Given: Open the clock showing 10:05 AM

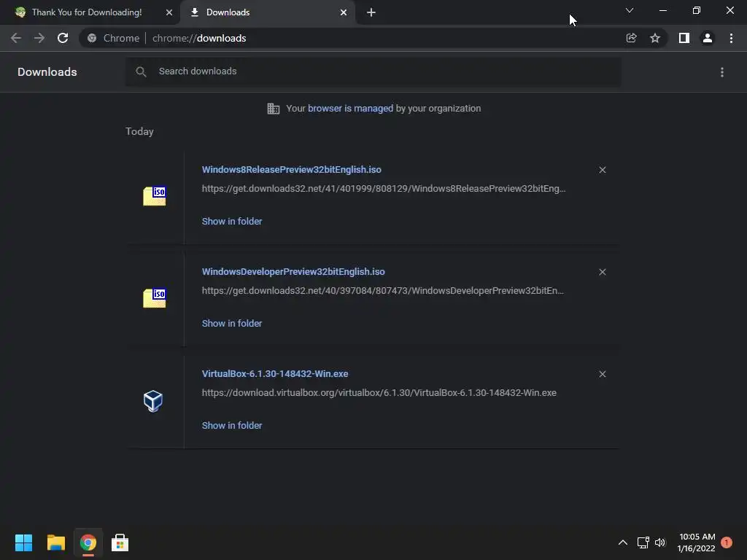Looking at the screenshot, I should tap(697, 542).
